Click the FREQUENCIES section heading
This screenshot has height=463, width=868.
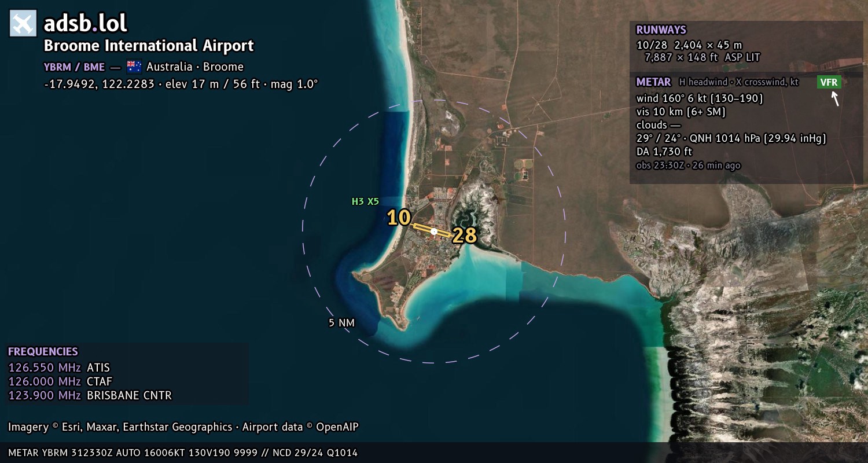click(43, 352)
